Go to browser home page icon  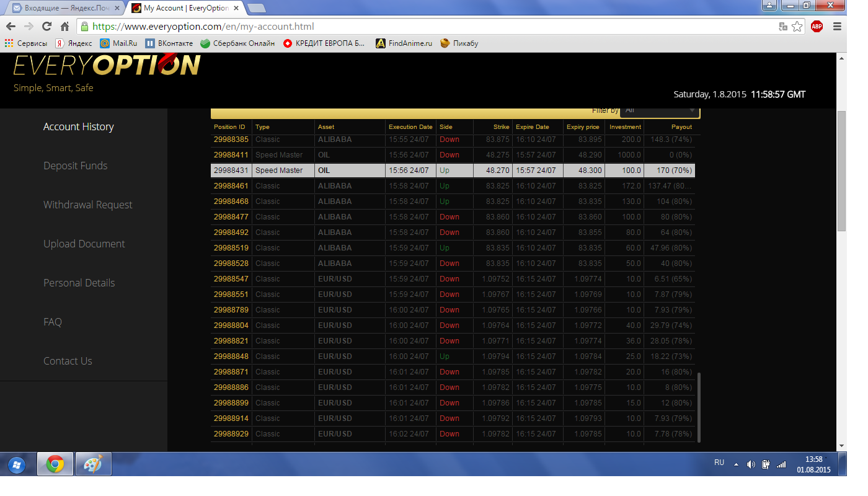tap(64, 27)
